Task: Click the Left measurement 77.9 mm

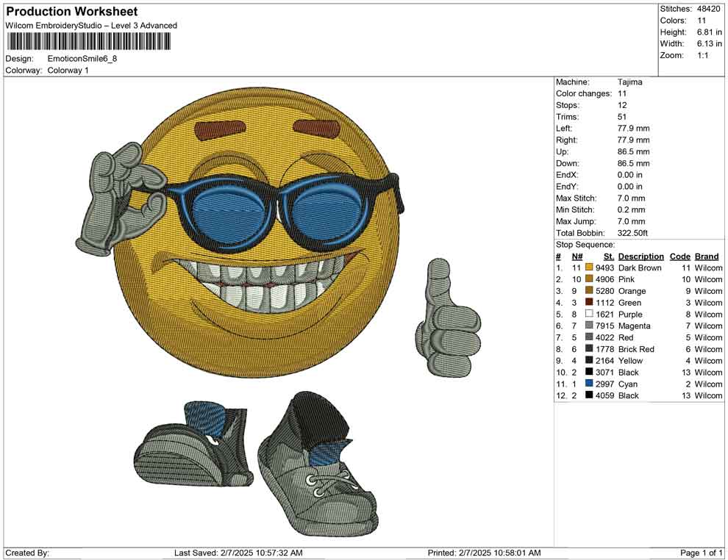Action: (x=634, y=129)
